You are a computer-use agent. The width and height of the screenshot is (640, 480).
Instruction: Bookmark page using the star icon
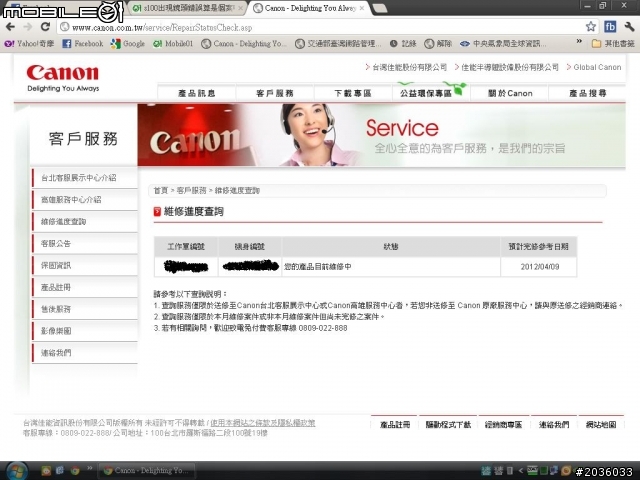coord(590,27)
